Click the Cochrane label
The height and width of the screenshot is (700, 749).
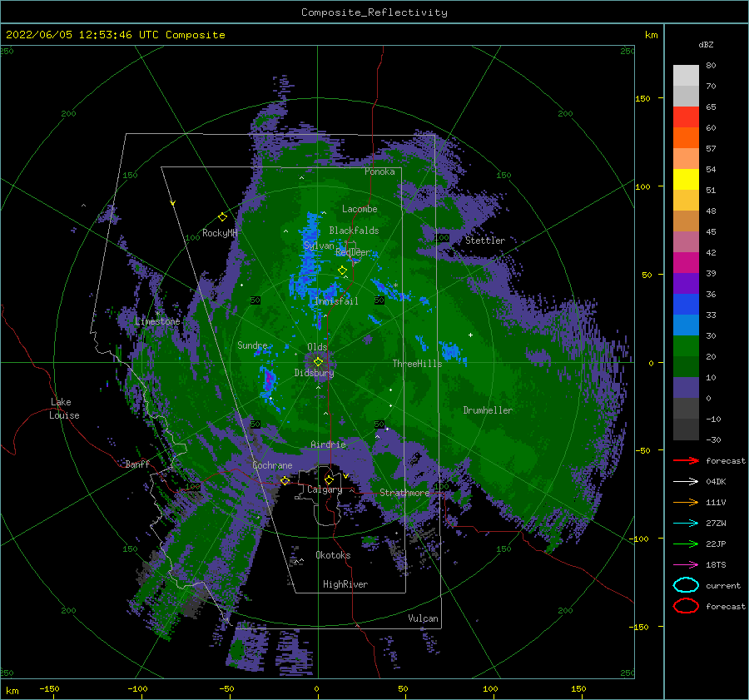pyautogui.click(x=272, y=465)
